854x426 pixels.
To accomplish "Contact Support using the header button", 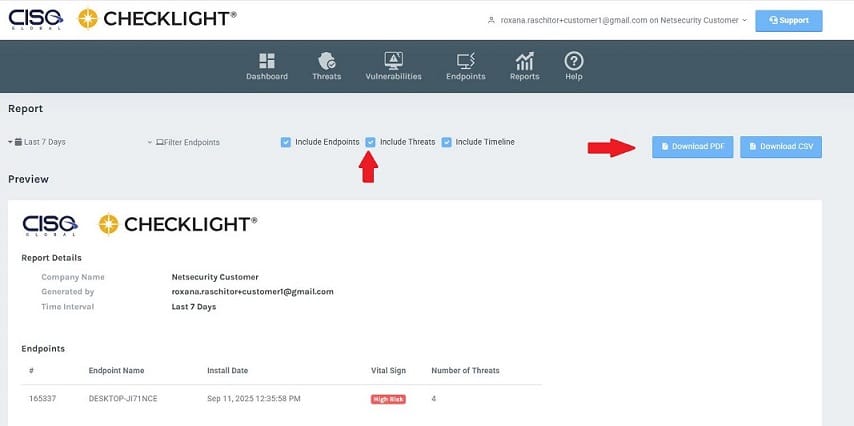I will 788,20.
